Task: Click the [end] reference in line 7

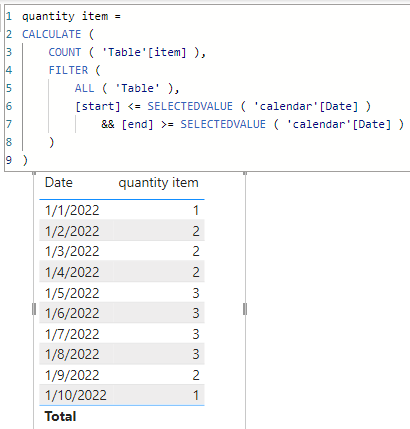Action: (137, 124)
